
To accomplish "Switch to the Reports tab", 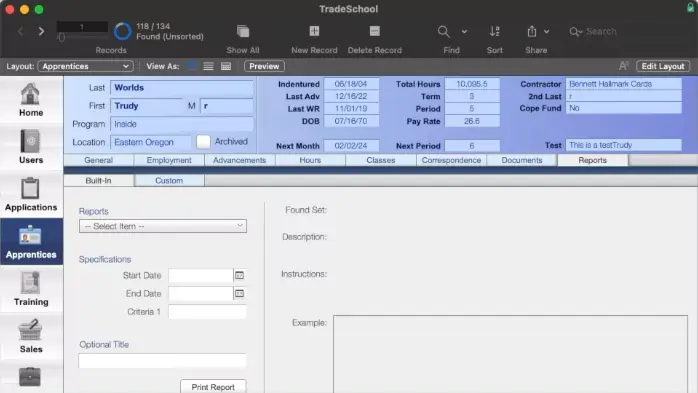I will 592,160.
